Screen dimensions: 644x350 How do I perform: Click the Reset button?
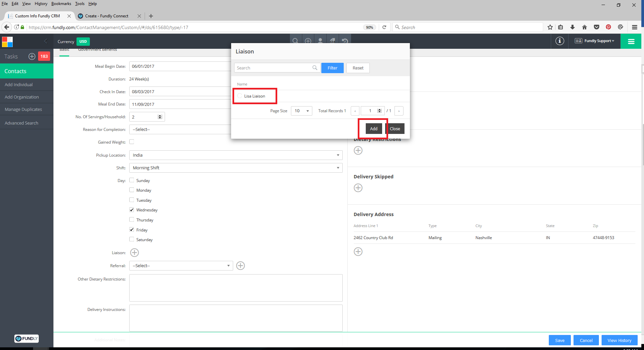click(358, 68)
